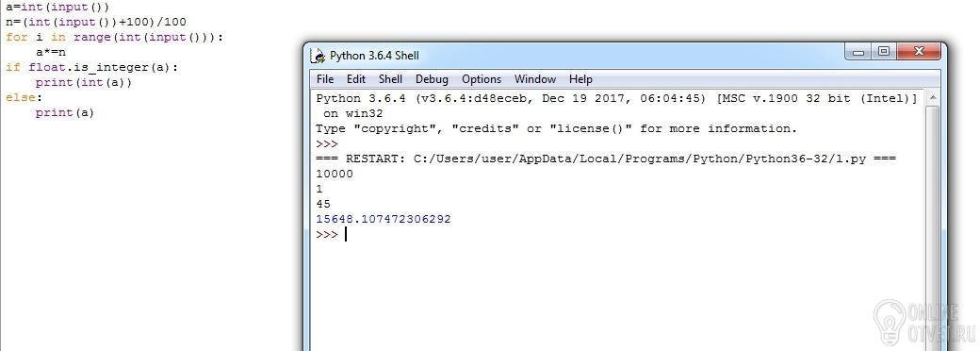The width and height of the screenshot is (980, 351).
Task: Click the vertical scrollbar track of the shell
Action: [933, 227]
